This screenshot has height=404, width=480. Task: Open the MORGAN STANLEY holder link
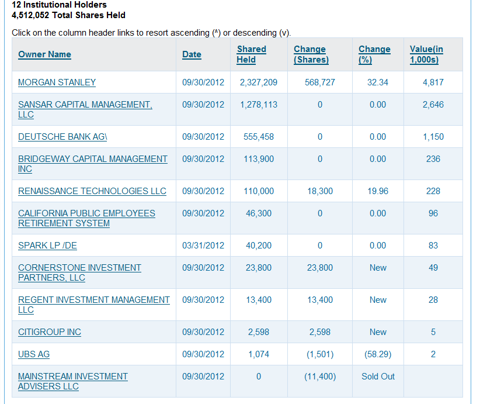[x=57, y=82]
